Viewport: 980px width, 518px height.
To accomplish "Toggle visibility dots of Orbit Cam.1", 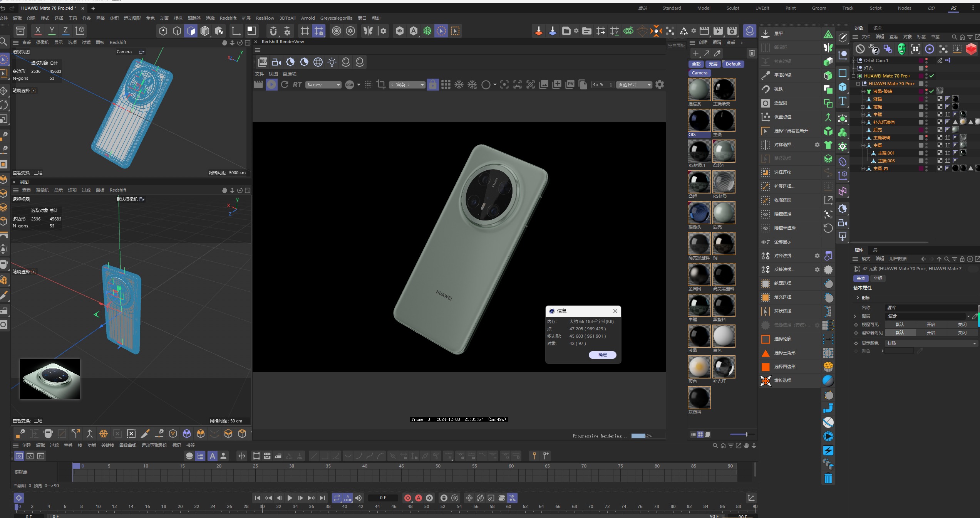I will coord(926,61).
